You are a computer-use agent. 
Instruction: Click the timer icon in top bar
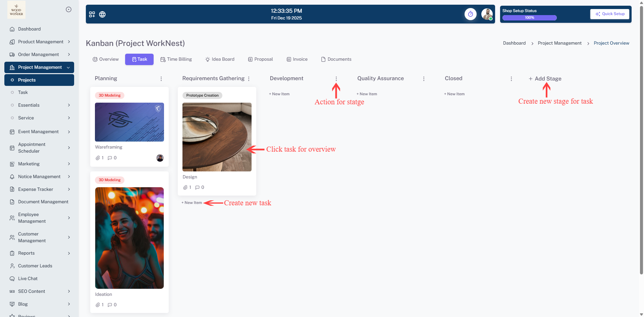point(470,14)
